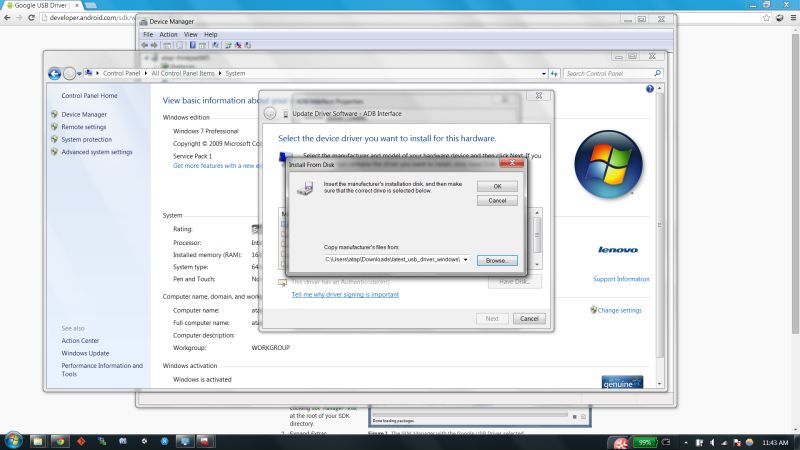Bookmark the page with Chrome's star icon
The image size is (800, 450).
[766, 17]
